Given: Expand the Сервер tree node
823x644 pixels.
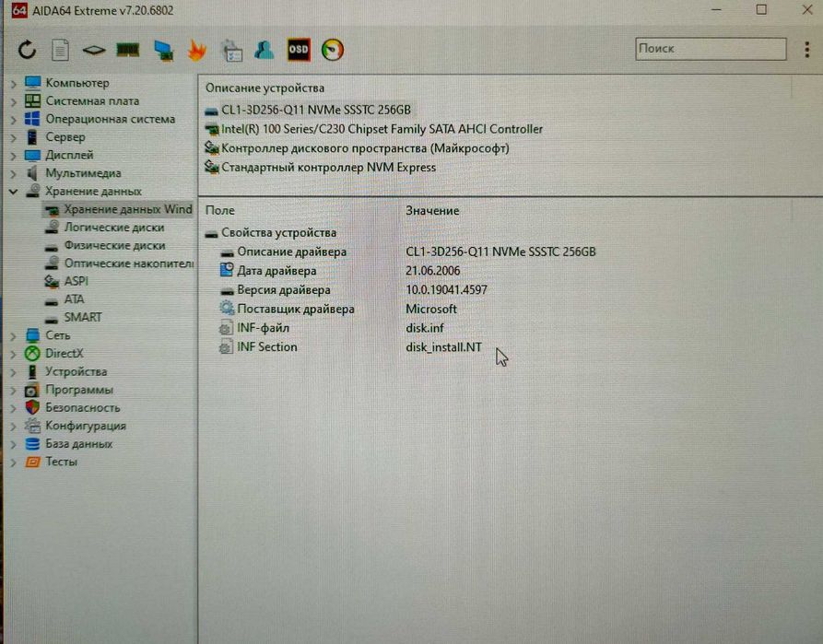Looking at the screenshot, I should [14, 137].
